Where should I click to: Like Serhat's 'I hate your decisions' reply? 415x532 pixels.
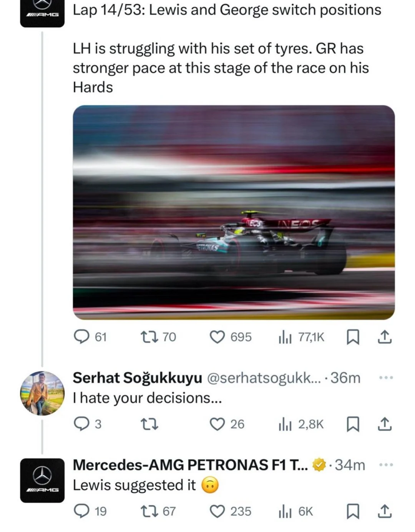(219, 424)
